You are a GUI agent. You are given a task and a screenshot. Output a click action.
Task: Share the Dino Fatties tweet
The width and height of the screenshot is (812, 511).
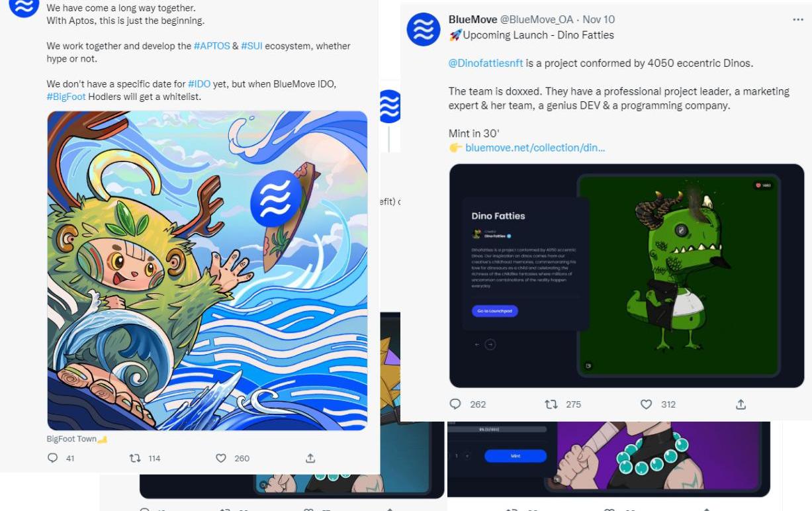741,404
